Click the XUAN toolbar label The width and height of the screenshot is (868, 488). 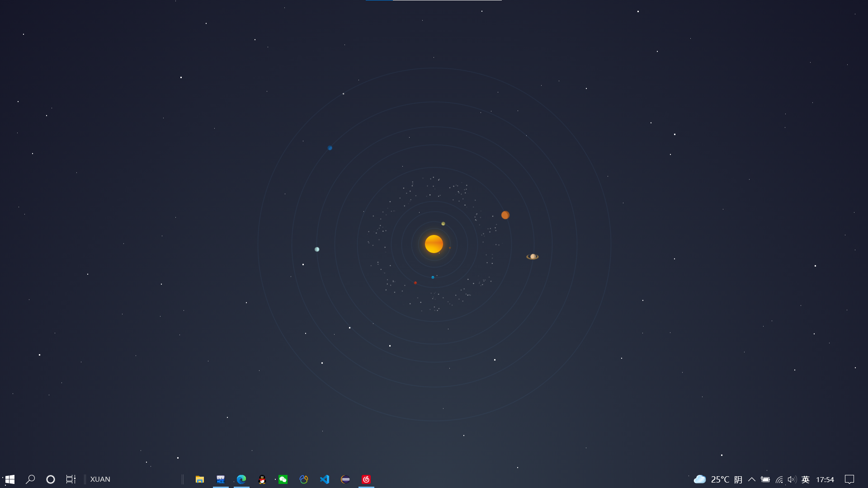coord(100,479)
